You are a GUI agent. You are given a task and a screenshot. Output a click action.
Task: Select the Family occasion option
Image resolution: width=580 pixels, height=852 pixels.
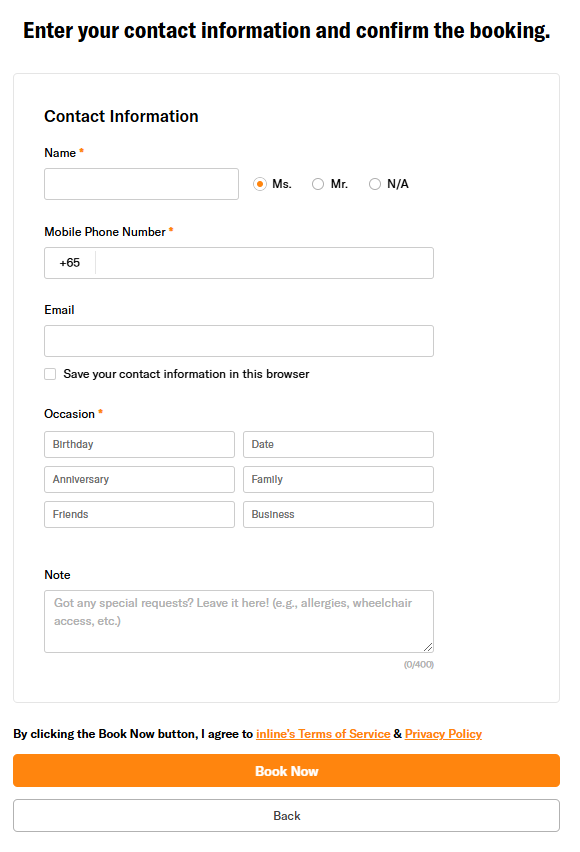point(338,479)
